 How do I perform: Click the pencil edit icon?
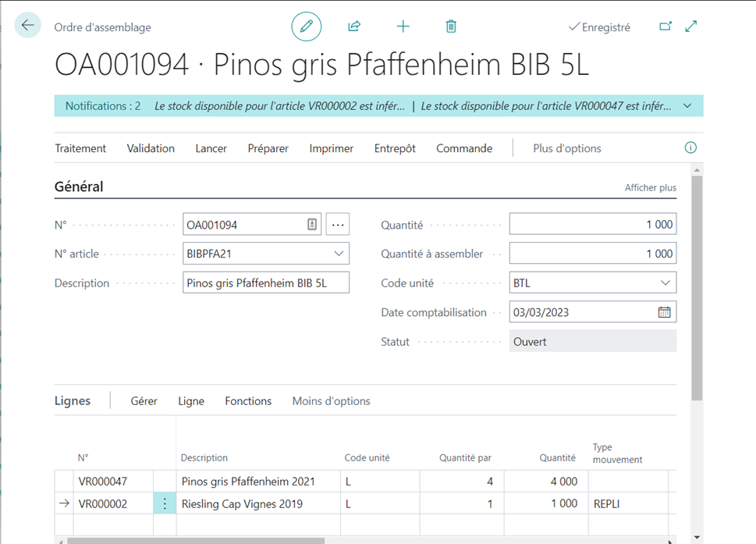coord(306,26)
